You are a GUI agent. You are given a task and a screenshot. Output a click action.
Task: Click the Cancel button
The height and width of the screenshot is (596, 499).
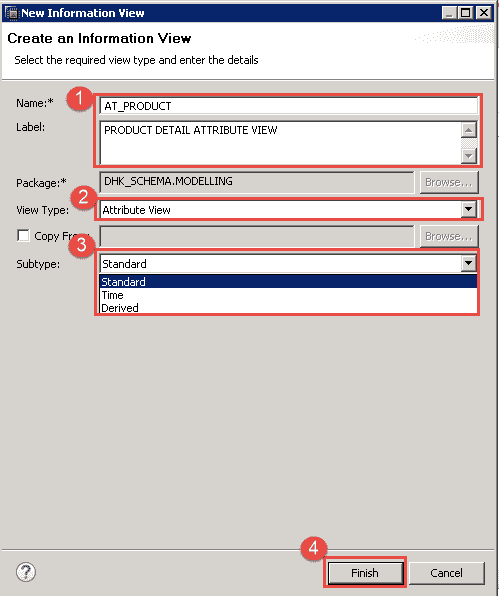tap(447, 573)
